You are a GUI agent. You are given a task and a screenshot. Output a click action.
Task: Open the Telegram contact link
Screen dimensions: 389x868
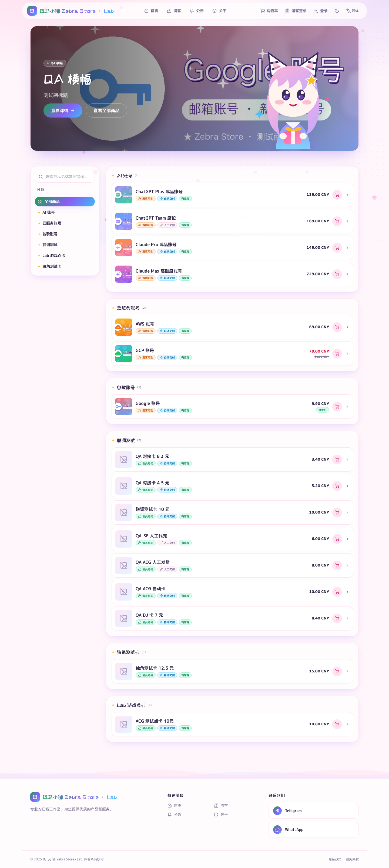[313, 811]
